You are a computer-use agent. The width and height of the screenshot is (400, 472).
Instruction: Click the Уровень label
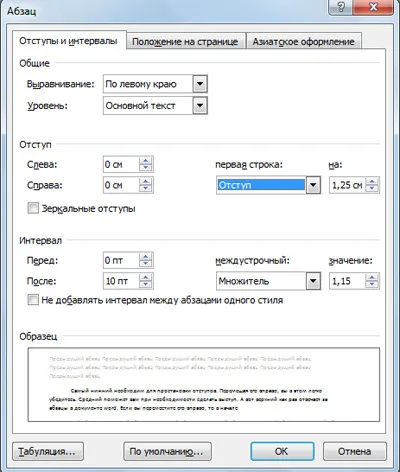coord(47,106)
